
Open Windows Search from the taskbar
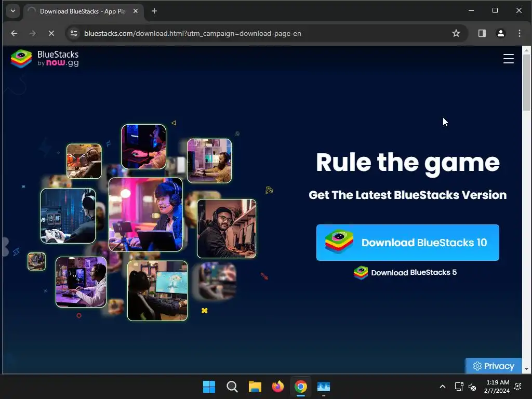click(232, 387)
